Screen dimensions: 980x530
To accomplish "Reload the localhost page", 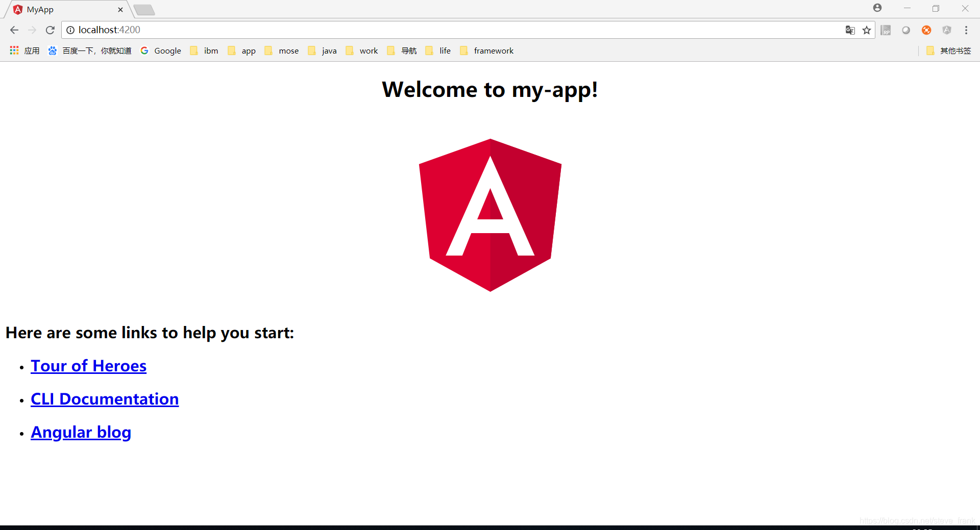I will click(50, 30).
